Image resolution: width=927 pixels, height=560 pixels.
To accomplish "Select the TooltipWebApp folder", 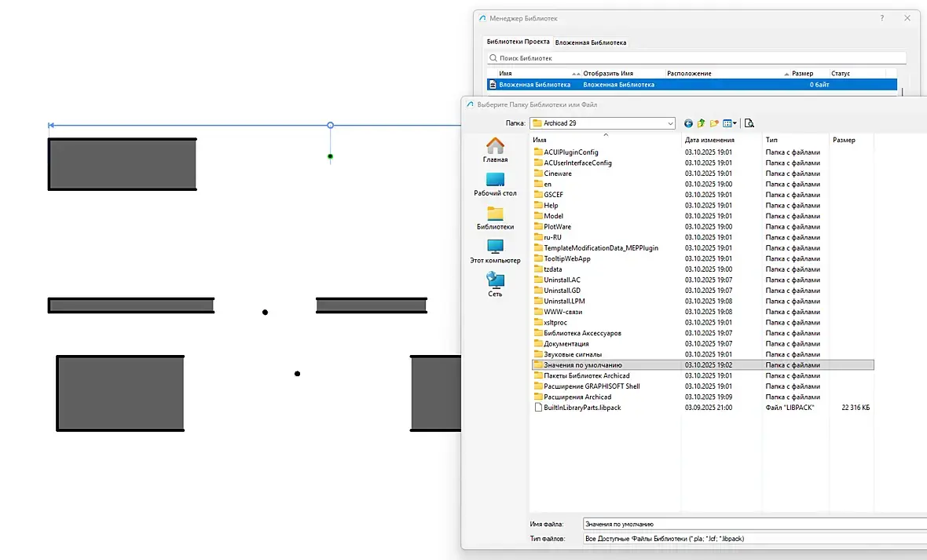I will point(562,258).
